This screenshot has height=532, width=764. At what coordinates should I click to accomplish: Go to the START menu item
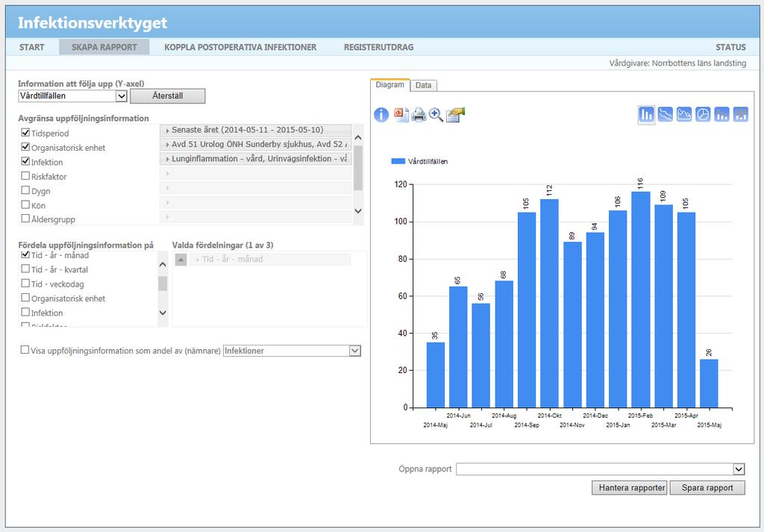[31, 47]
